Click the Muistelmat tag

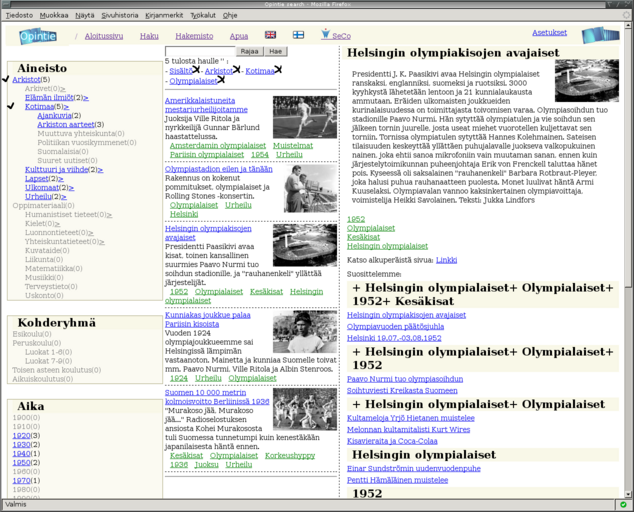(293, 146)
